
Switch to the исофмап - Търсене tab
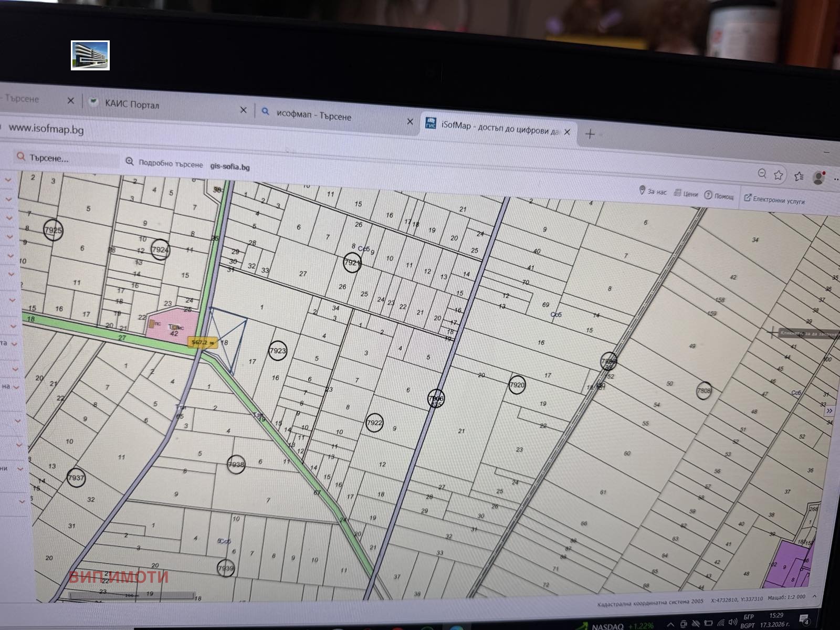click(x=314, y=116)
